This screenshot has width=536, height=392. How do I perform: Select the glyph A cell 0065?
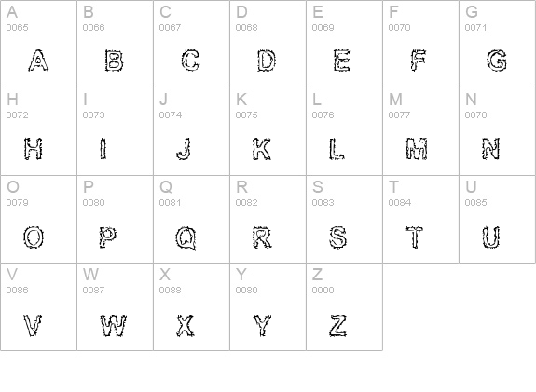(38, 44)
